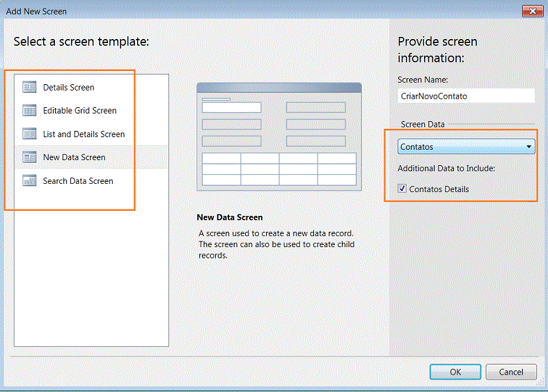Choose "Editable Grid Screen" template text
The height and width of the screenshot is (392, 548).
pyautogui.click(x=79, y=111)
